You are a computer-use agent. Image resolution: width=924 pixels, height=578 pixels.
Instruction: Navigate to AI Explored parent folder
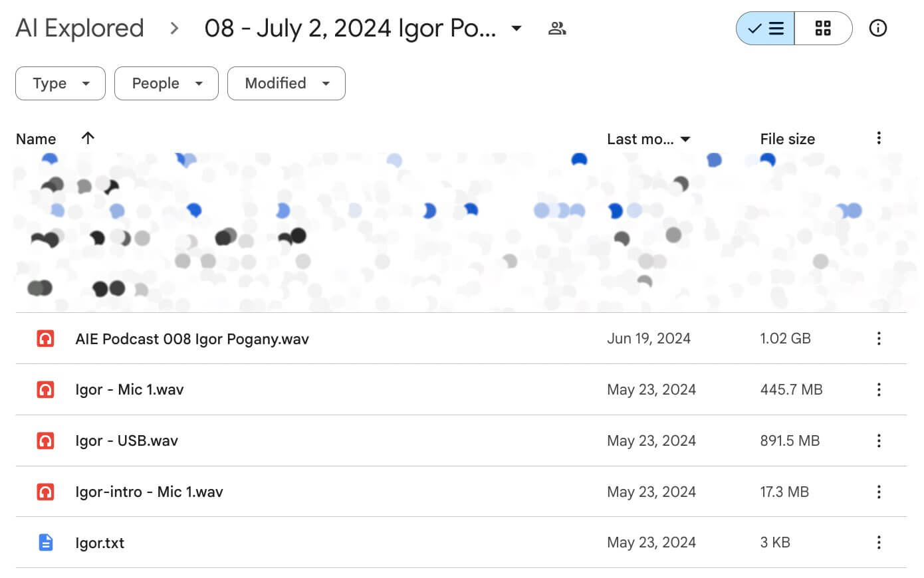80,29
